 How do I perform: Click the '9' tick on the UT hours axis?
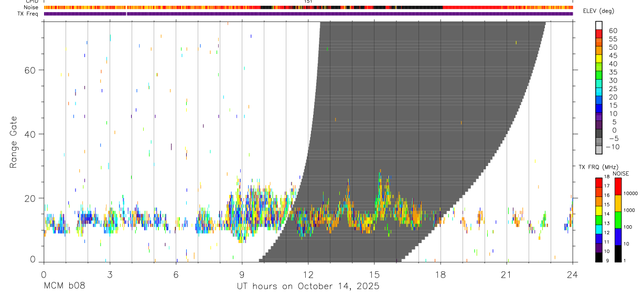(x=242, y=274)
